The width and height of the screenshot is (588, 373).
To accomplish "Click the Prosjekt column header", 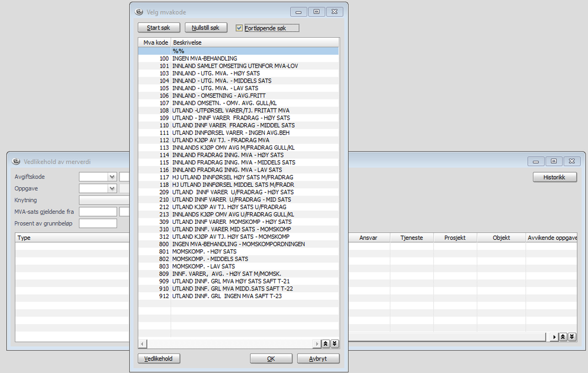I will click(x=455, y=237).
